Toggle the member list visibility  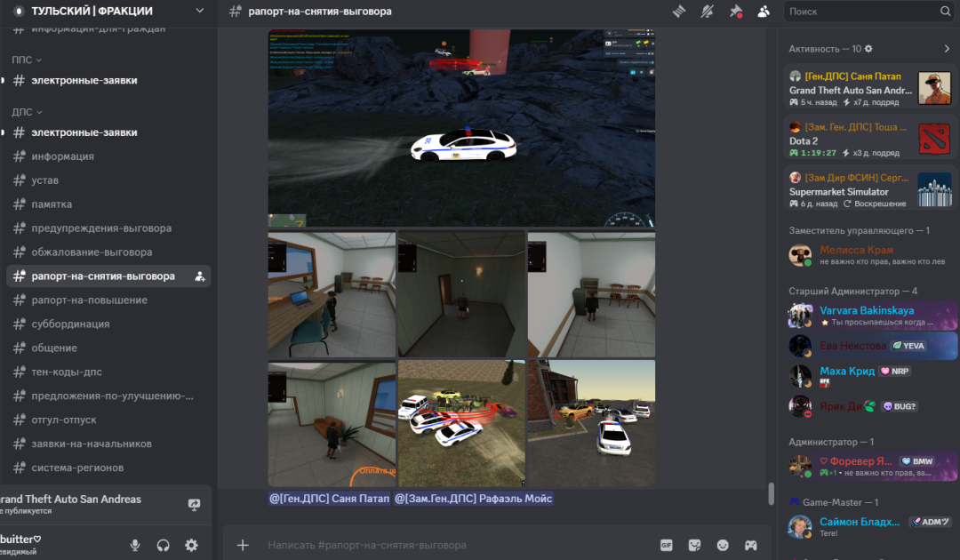click(763, 12)
